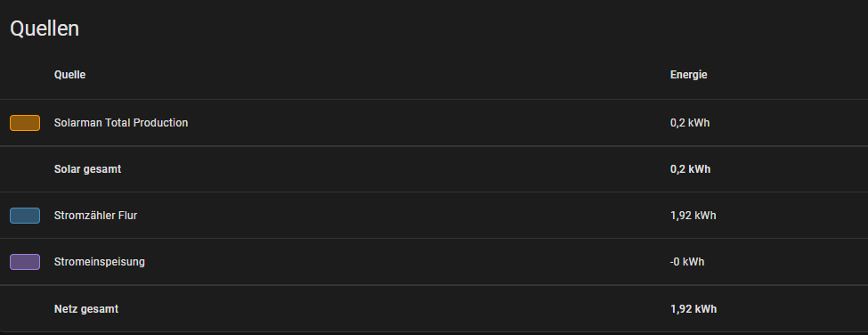Click the word gesamt in Solar gesamt
868x335 pixels.
pos(102,170)
